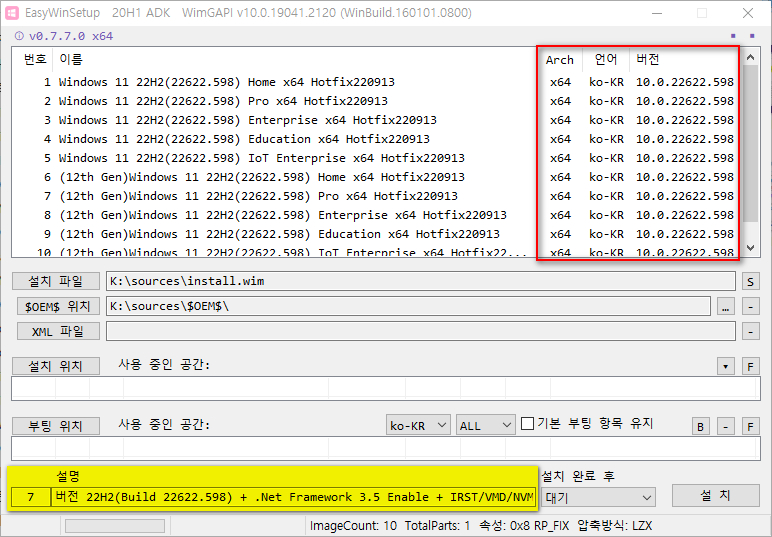The width and height of the screenshot is (772, 537).
Task: Click the F button in the 설치 위치 row
Action: (750, 366)
